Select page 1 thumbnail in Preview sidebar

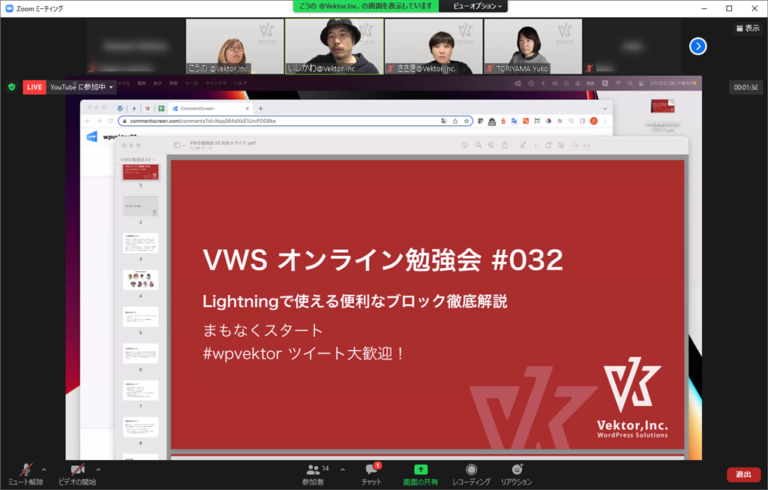pos(141,172)
